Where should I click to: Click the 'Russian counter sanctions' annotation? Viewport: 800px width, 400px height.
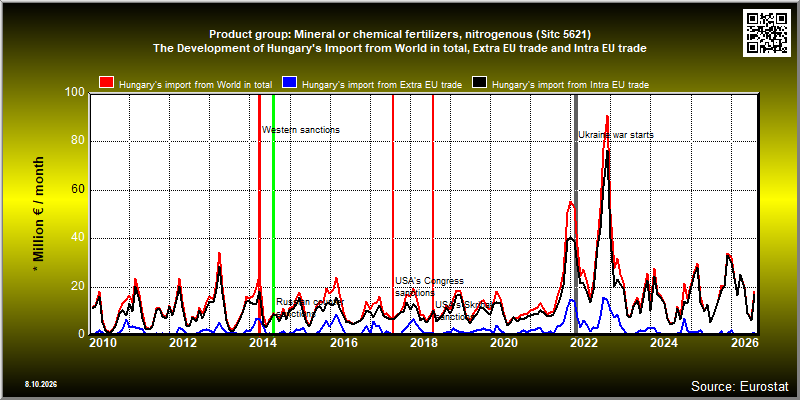point(310,308)
